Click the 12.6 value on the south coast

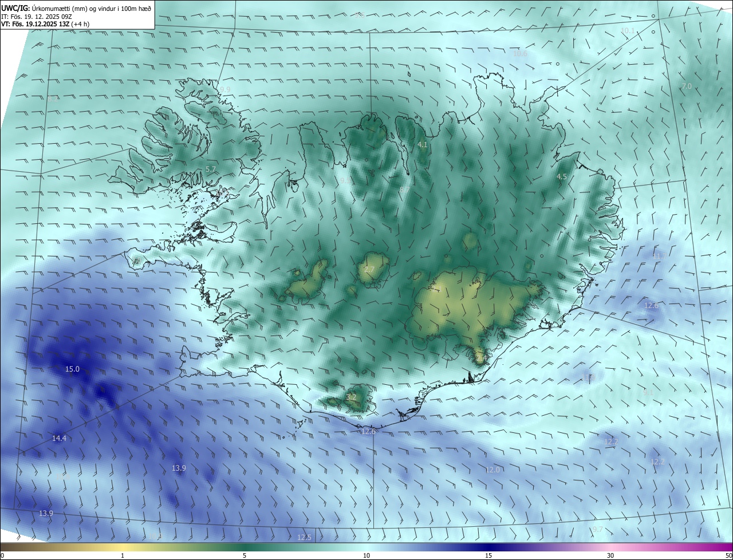click(x=369, y=431)
